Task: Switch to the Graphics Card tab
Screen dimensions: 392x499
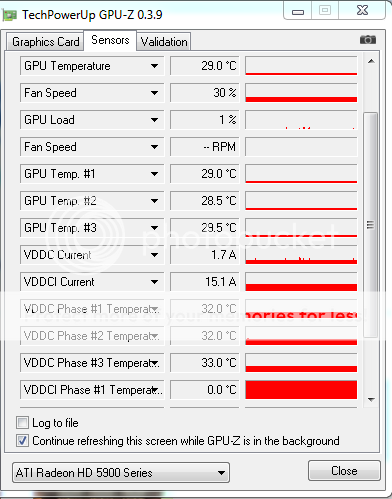Action: (x=45, y=42)
